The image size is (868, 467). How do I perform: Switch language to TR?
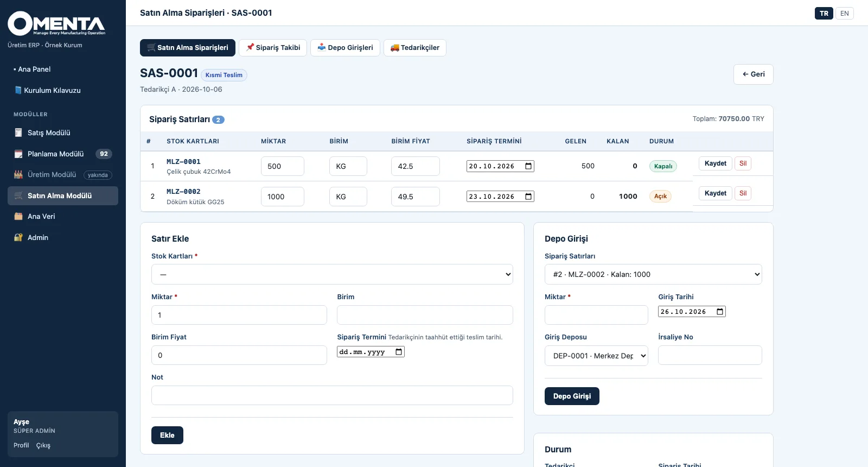[x=824, y=13]
